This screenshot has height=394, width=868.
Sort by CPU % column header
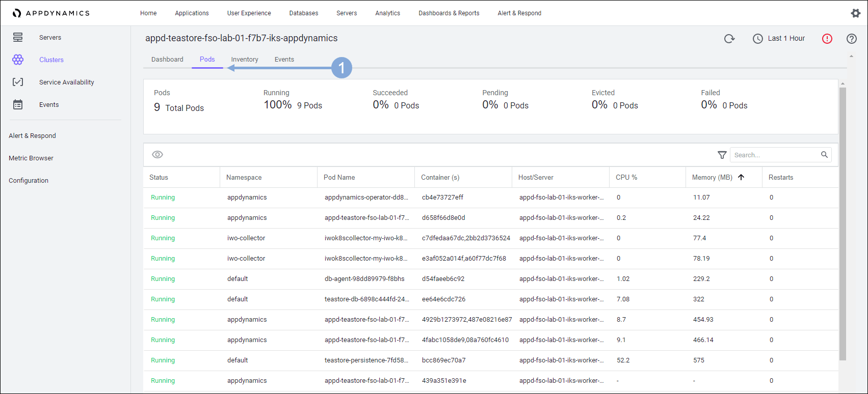coord(626,178)
